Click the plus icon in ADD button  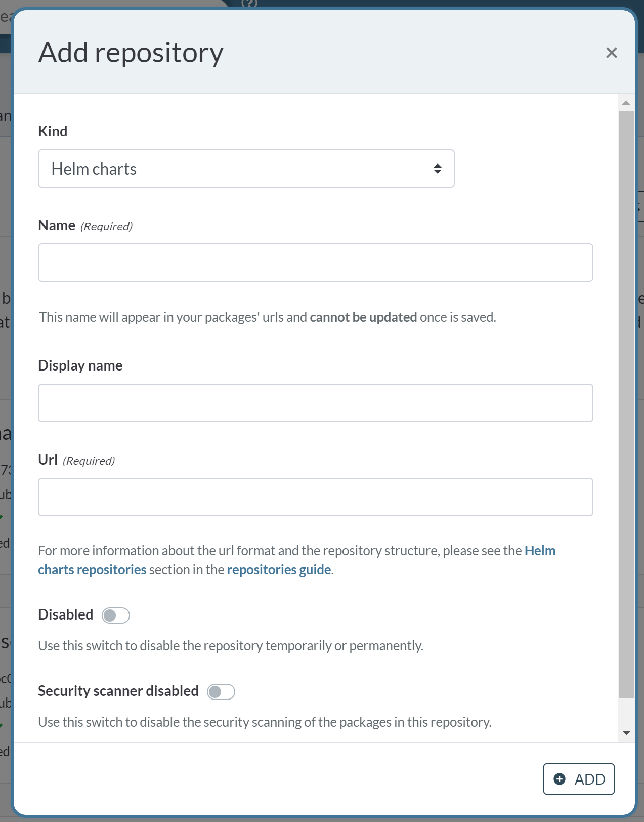coord(560,779)
